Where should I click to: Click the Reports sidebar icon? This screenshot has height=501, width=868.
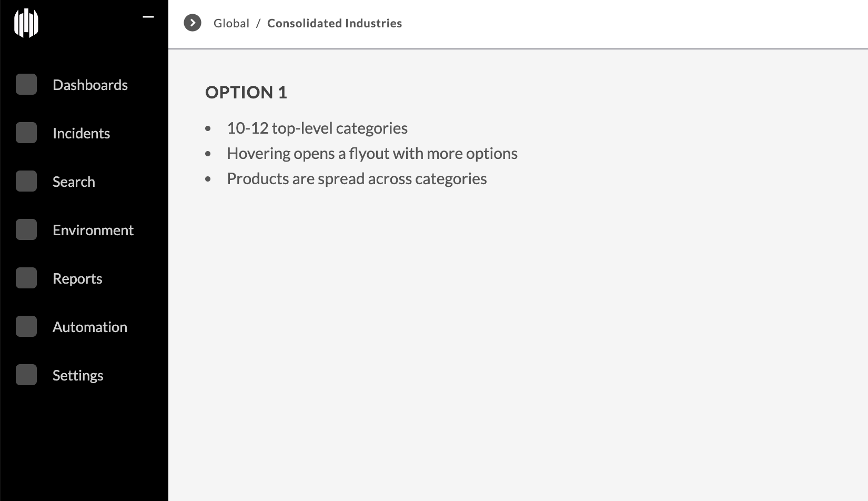(x=26, y=278)
